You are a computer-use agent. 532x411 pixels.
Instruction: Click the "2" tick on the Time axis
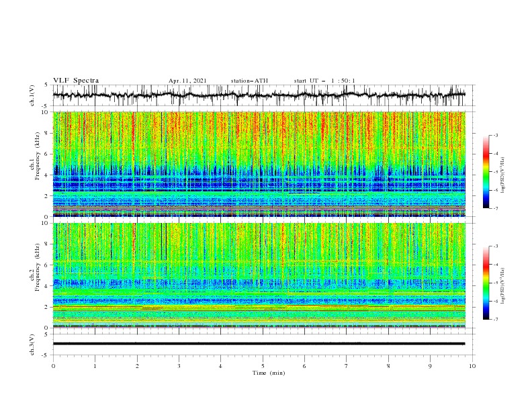click(137, 366)
